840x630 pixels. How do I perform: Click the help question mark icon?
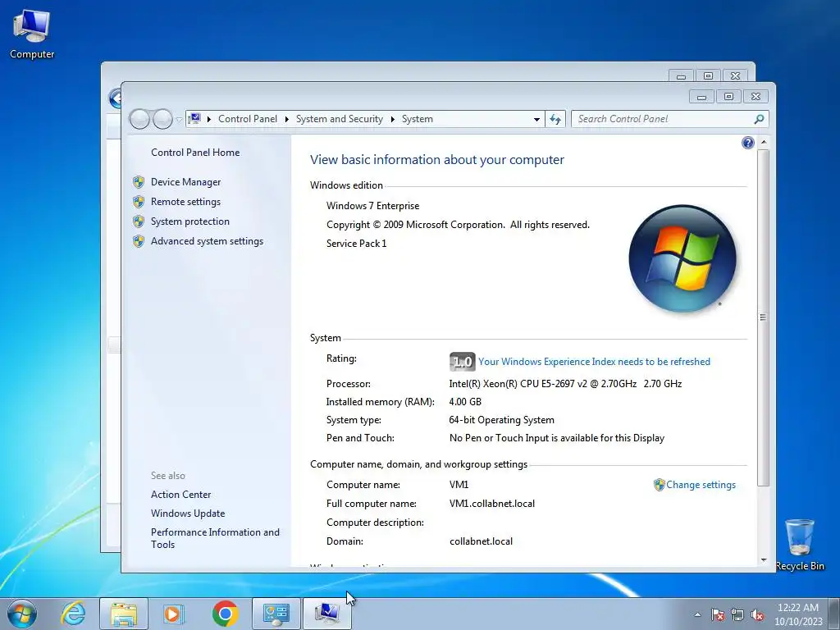coord(748,143)
